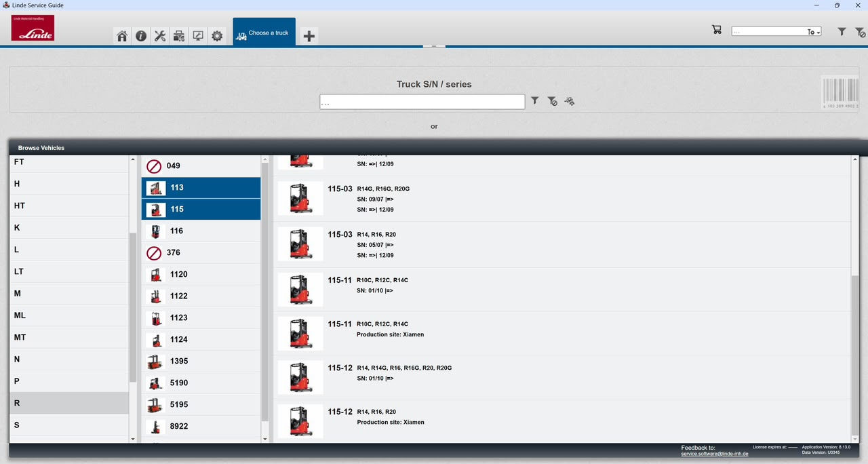The width and height of the screenshot is (868, 464).
Task: Open the toolbox parts icon
Action: coord(179,36)
